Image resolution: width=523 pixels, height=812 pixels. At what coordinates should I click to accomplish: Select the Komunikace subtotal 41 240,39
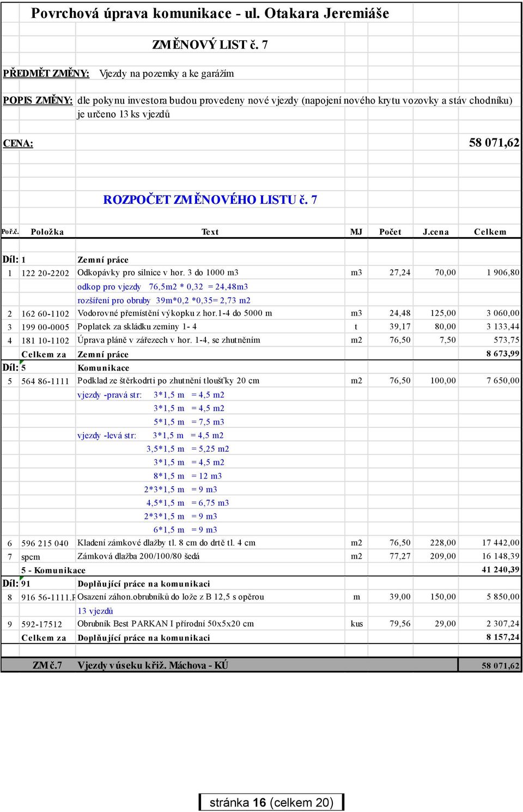pyautogui.click(x=501, y=570)
